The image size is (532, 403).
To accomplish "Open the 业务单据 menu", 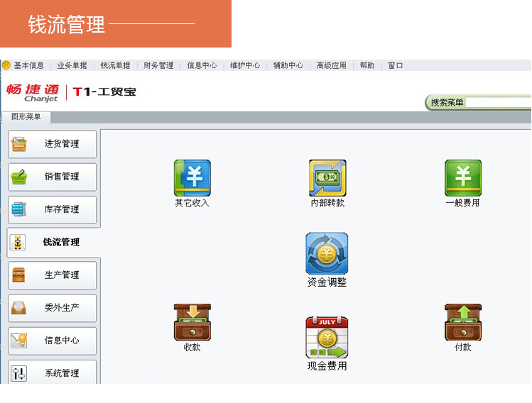I will 72,65.
